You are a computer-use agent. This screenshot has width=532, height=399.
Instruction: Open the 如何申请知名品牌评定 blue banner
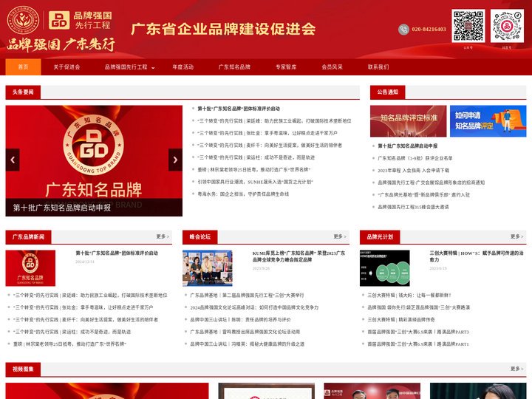[x=488, y=121]
